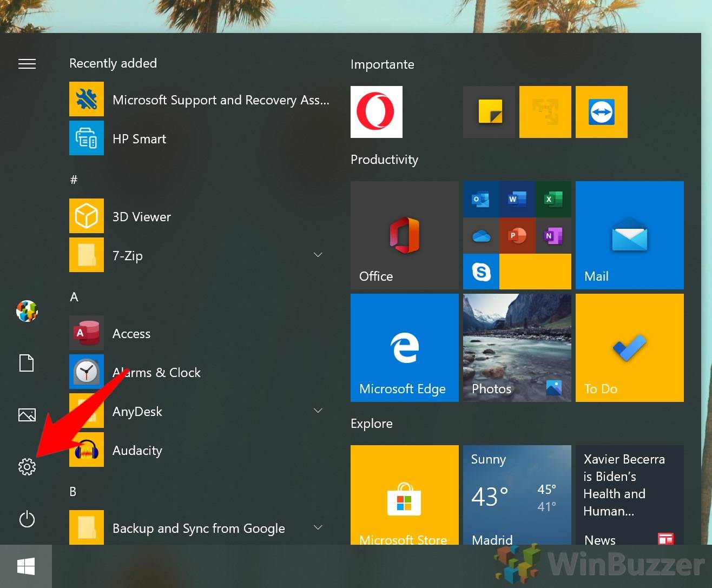Launch the Audacity headphones icon
This screenshot has width=712, height=588.
(87, 450)
